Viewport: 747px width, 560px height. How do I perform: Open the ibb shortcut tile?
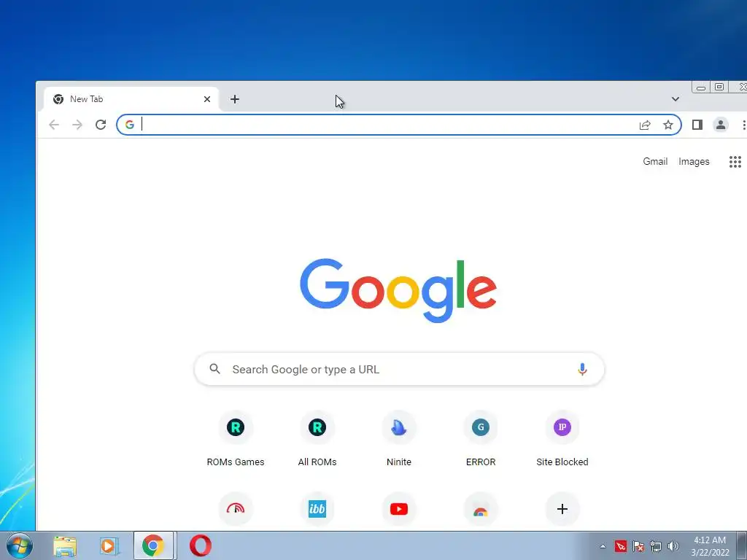coord(317,509)
